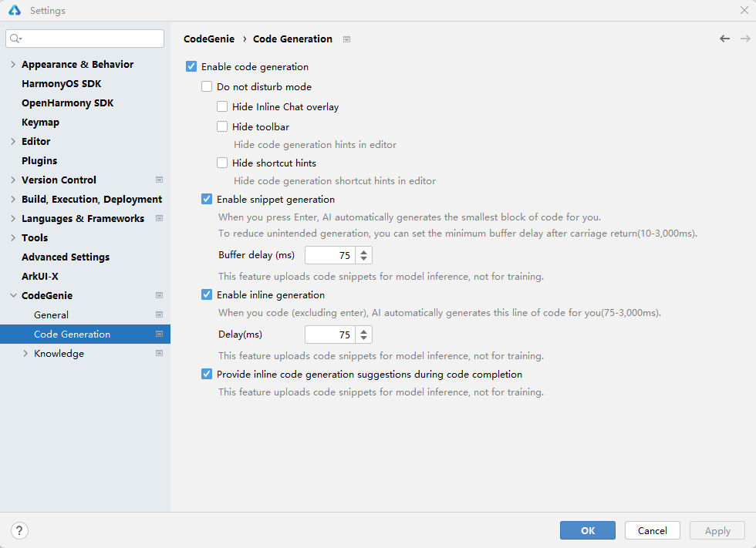
Task: Click the forward navigation arrow icon
Action: tap(745, 39)
